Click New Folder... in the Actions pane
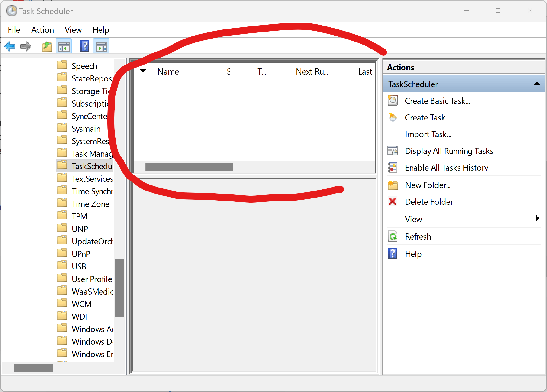 [x=428, y=185]
